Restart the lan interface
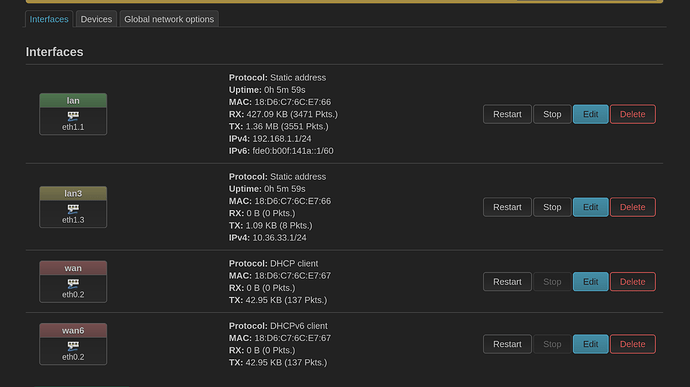Screen dimensions: 690x387 pos(507,114)
